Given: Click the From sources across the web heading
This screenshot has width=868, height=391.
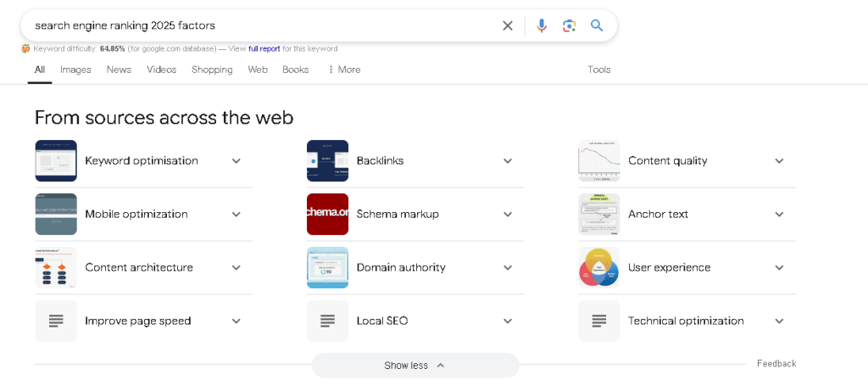Looking at the screenshot, I should pos(164,117).
